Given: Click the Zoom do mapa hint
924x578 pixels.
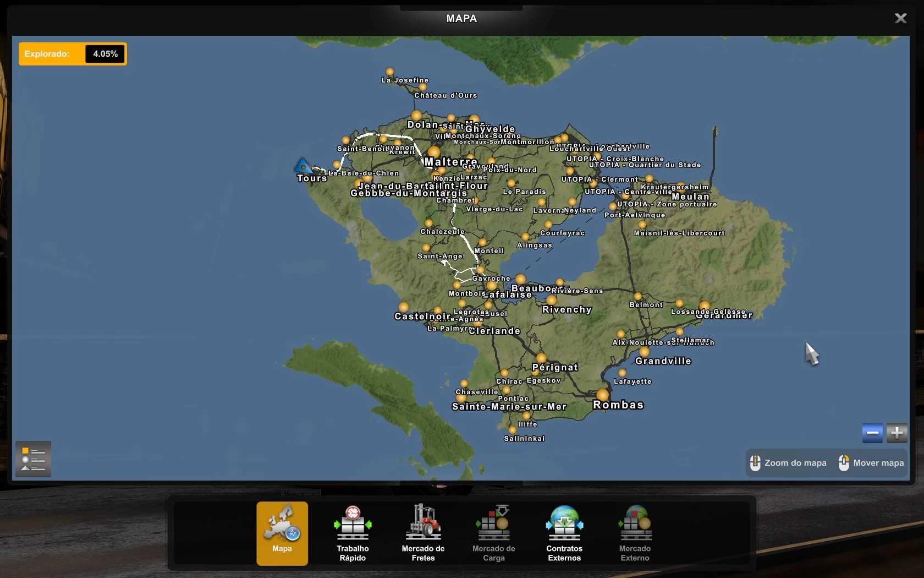Looking at the screenshot, I should [x=789, y=463].
